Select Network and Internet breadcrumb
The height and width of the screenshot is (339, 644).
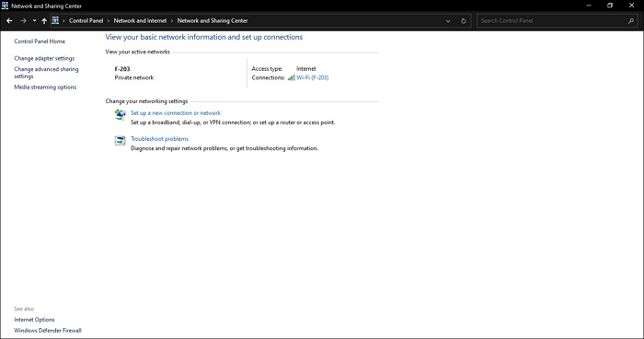tap(140, 20)
